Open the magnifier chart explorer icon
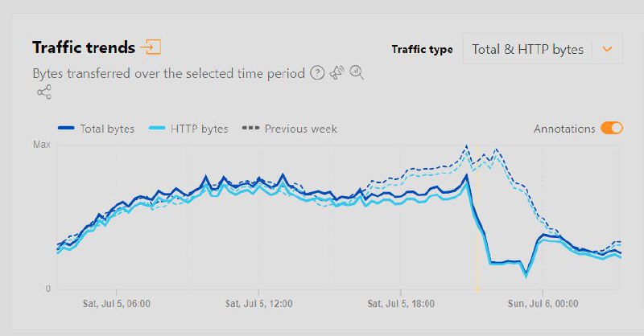 tap(357, 72)
